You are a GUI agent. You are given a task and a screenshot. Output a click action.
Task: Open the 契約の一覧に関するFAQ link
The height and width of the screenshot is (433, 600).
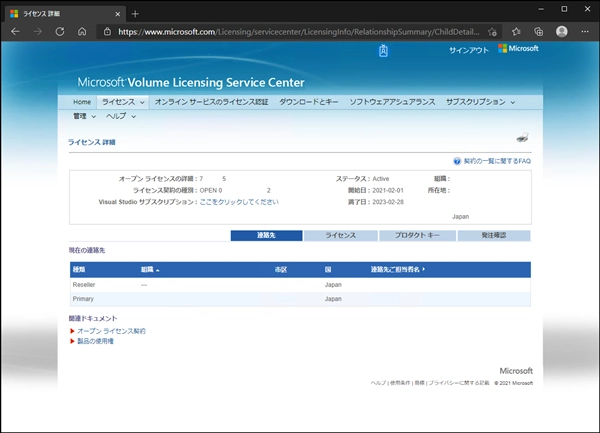click(x=497, y=161)
